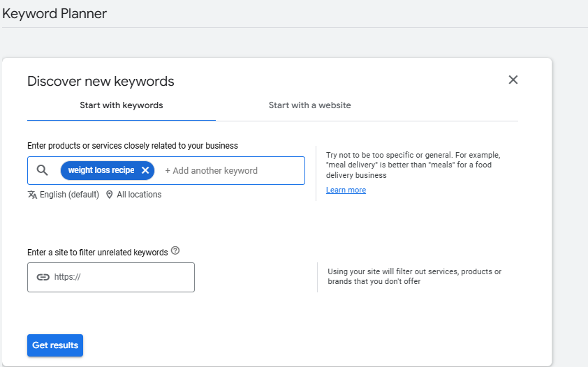Click into the https:// site filter field
Image resolution: width=588 pixels, height=367 pixels.
coord(119,277)
